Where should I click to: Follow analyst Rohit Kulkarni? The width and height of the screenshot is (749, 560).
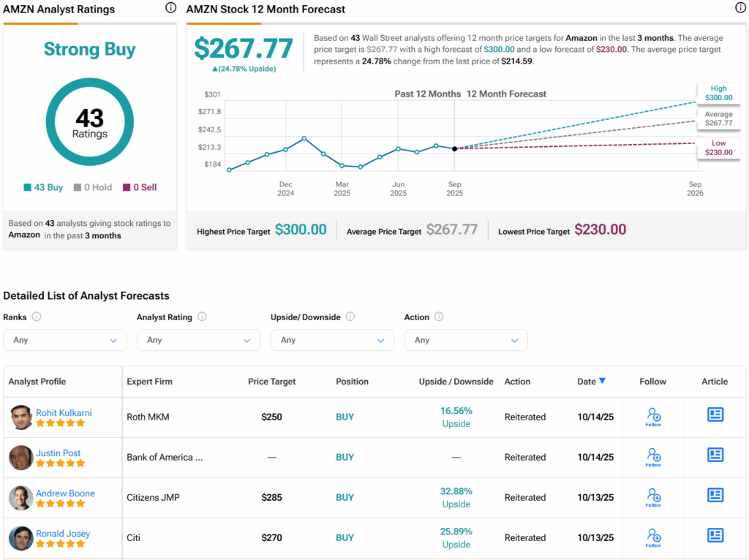point(653,417)
